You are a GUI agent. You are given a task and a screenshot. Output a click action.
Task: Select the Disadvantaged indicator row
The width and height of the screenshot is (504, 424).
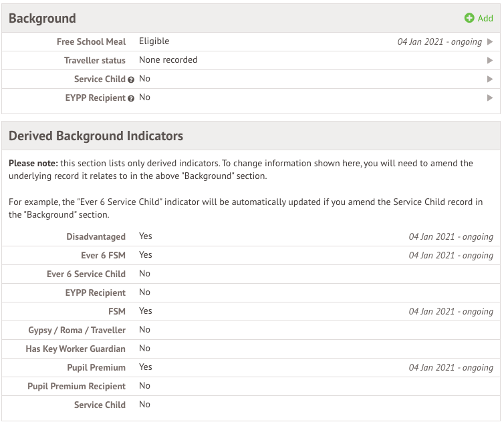pyautogui.click(x=96, y=236)
